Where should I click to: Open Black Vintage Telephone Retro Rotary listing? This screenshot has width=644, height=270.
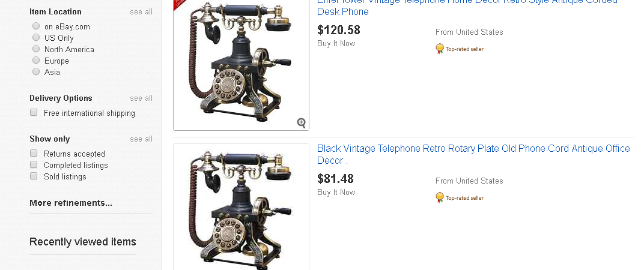473,149
